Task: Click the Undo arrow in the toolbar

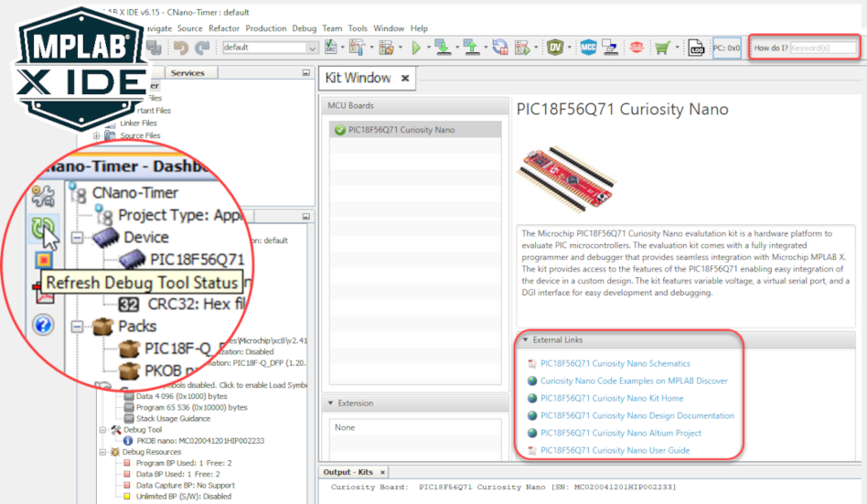Action: tap(181, 48)
